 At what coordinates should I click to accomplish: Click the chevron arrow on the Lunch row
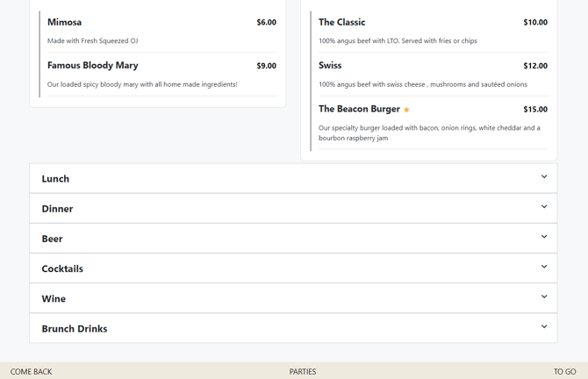coord(543,177)
